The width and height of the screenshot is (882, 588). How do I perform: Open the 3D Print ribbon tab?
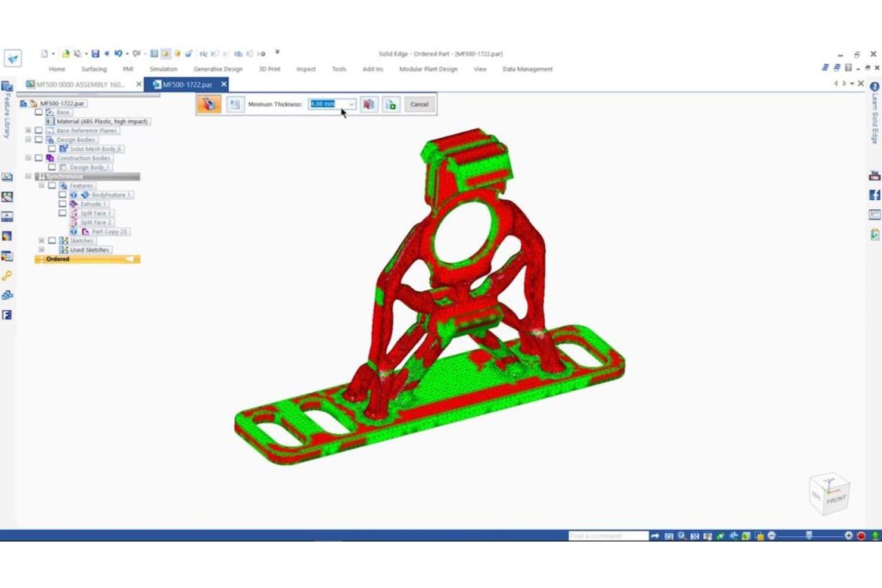coord(269,69)
